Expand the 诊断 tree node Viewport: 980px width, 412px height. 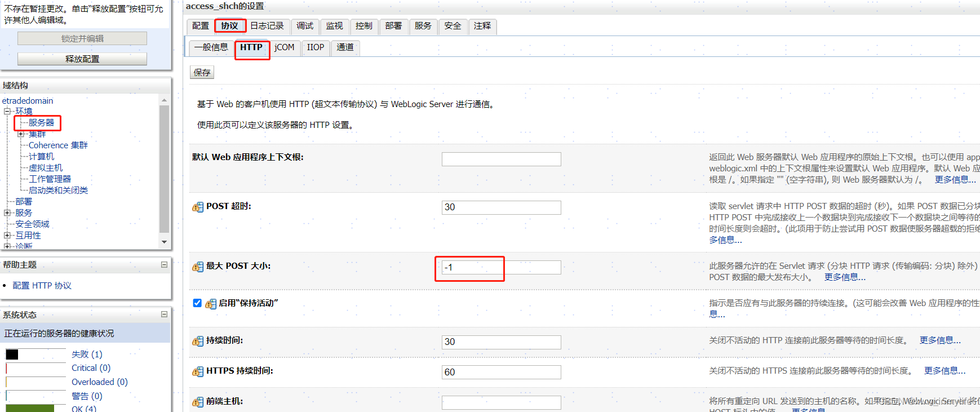tap(7, 246)
